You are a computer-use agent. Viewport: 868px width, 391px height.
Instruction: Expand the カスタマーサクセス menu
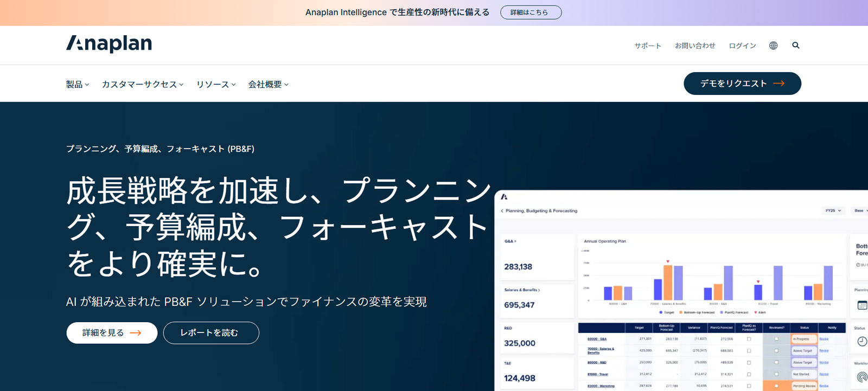[143, 85]
